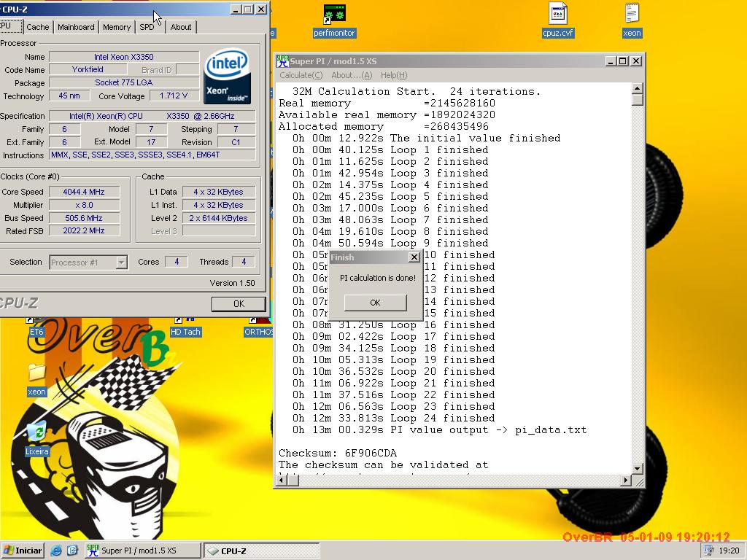This screenshot has width=747, height=560.
Task: Maximize the Super PI window
Action: tap(623, 61)
